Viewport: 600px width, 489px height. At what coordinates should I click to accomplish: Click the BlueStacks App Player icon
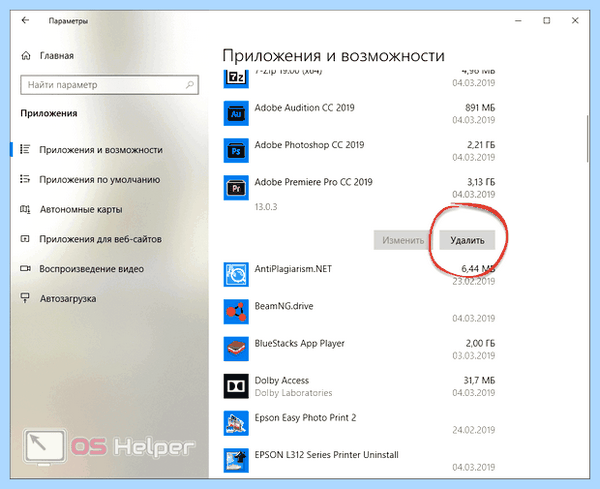click(236, 349)
